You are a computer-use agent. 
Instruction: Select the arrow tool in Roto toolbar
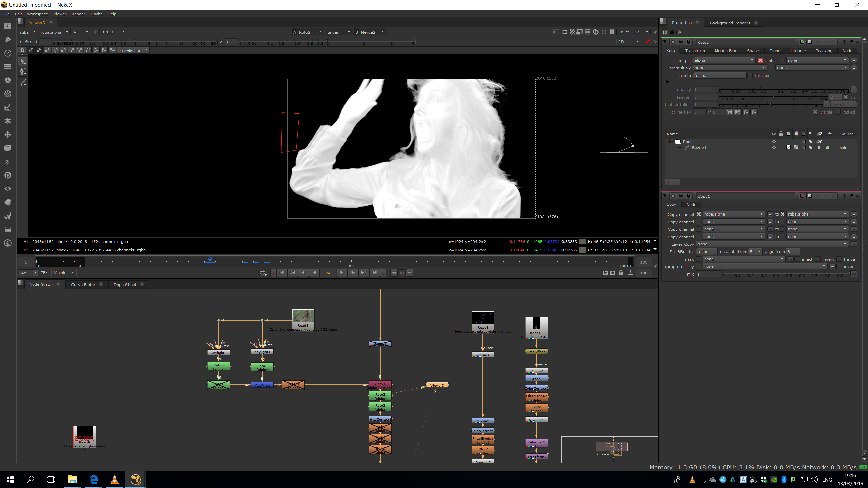point(23,61)
